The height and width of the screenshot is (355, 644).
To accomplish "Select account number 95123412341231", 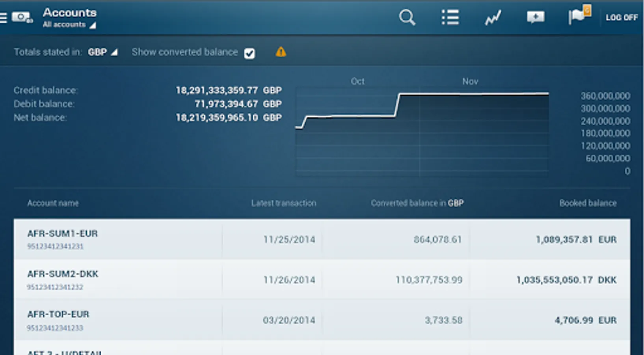I will coord(55,247).
